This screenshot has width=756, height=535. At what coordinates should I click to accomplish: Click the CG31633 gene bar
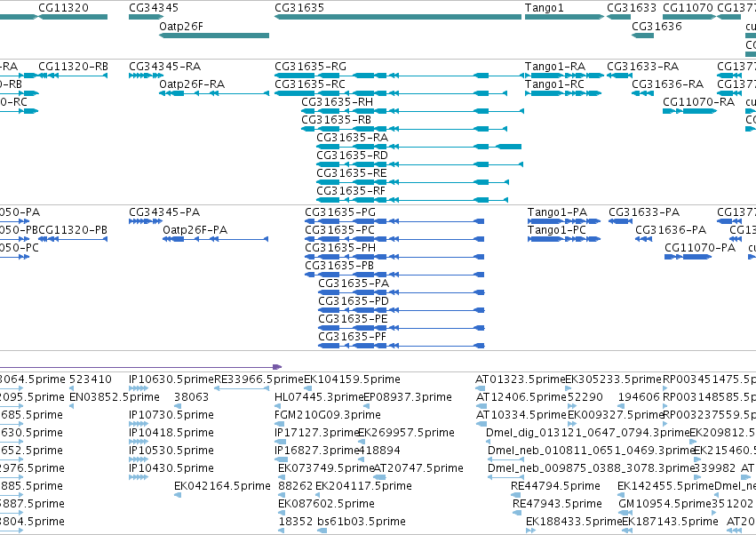[x=618, y=17]
